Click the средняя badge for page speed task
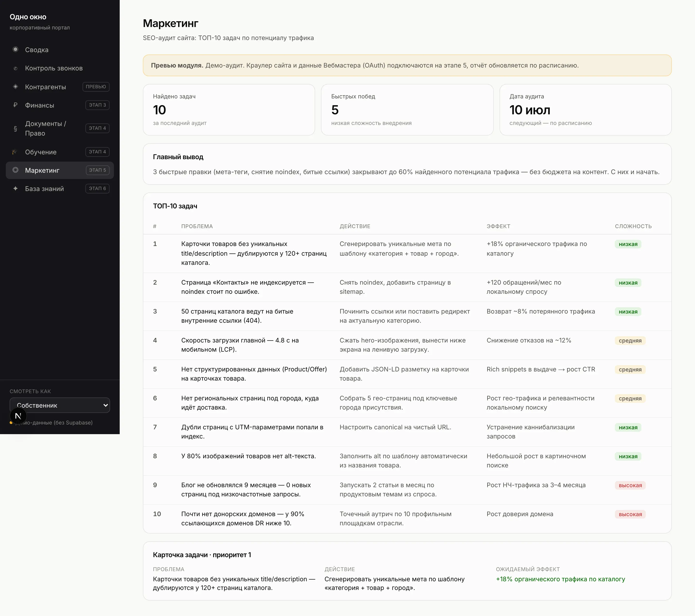The height and width of the screenshot is (616, 695). coord(630,341)
